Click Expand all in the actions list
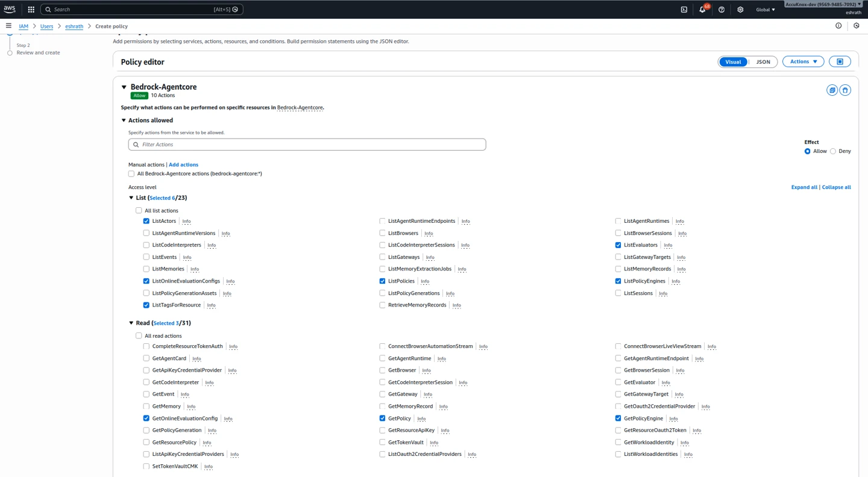Viewport: 868px width, 477px height. 804,187
